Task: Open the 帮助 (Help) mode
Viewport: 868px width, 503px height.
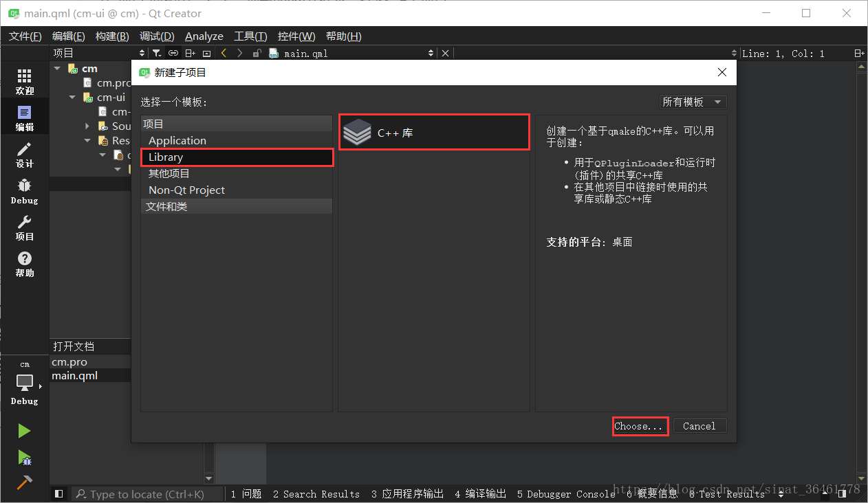Action: [24, 265]
